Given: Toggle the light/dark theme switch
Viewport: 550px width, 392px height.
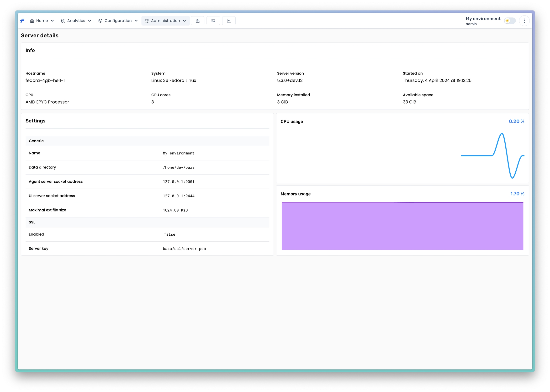Looking at the screenshot, I should click(509, 21).
